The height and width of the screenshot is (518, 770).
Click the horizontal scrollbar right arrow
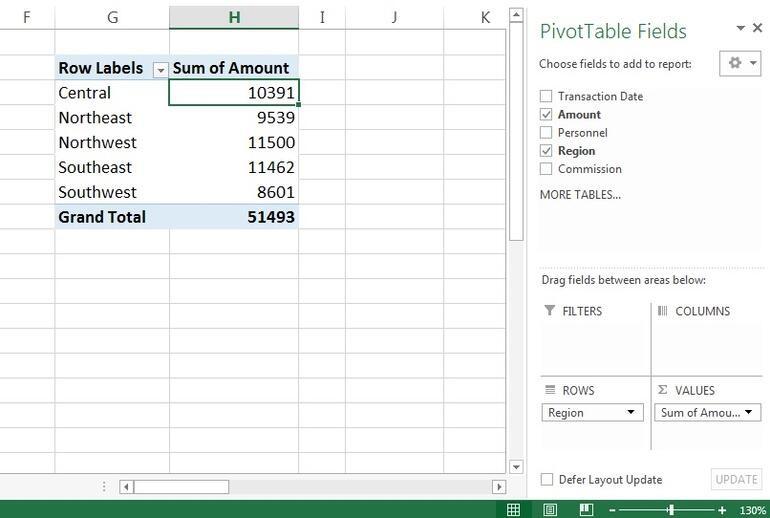tap(499, 487)
